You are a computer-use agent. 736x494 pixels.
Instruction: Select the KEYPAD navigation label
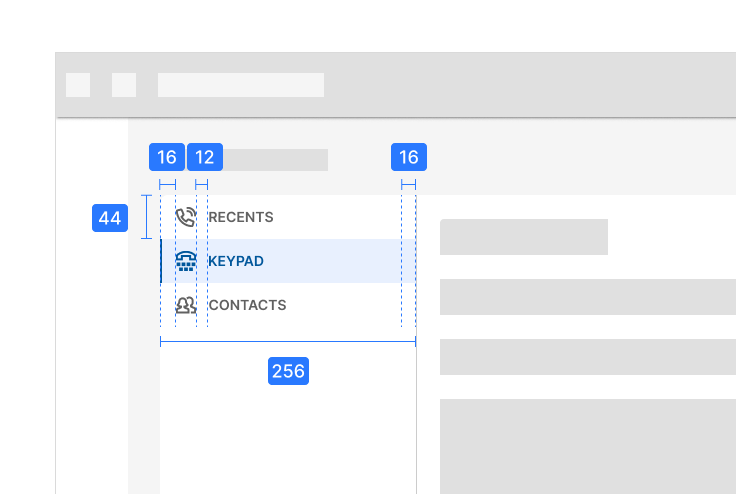(x=236, y=261)
